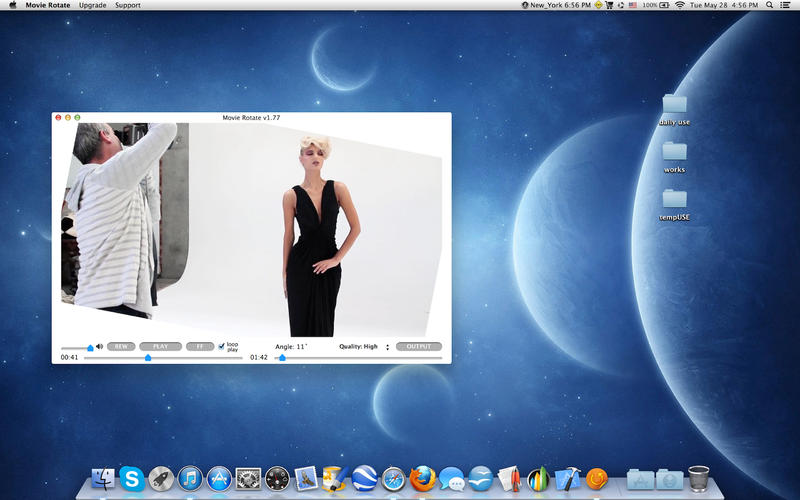
Task: Open iTunes from the dock
Action: pyautogui.click(x=190, y=479)
